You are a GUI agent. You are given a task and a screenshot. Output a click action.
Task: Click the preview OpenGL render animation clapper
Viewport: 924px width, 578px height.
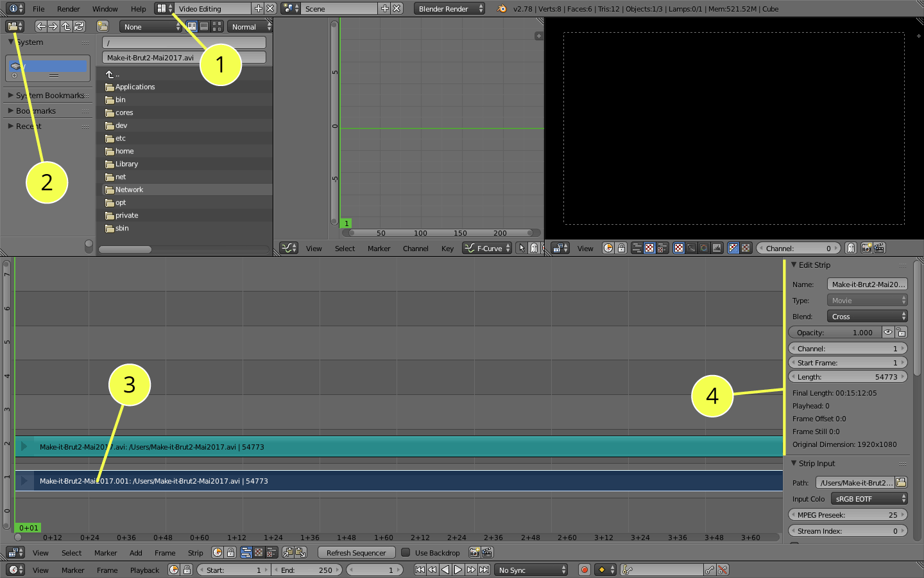pyautogui.click(x=879, y=248)
